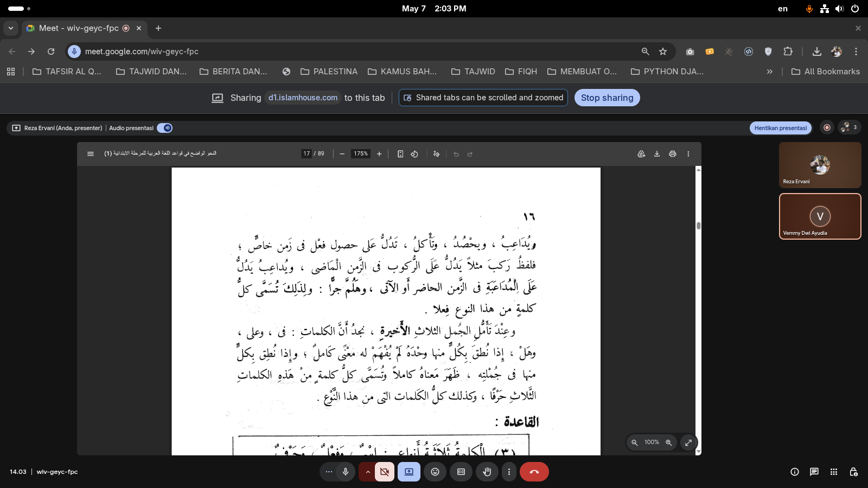Open the BERITA DAN... bookmark folder
Image resolution: width=868 pixels, height=488 pixels.
pyautogui.click(x=233, y=72)
